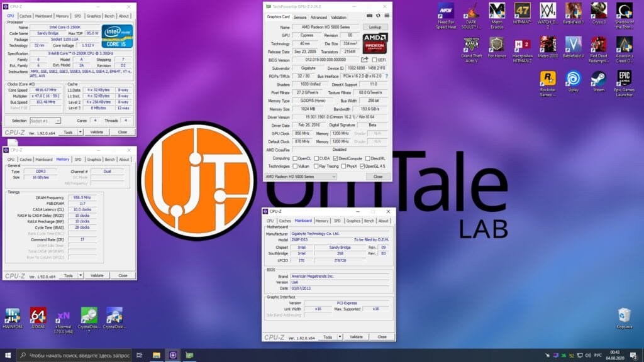Open WATCH_DOGS 2 desktop shortcut
The height and width of the screenshot is (362, 644).
[548, 16]
